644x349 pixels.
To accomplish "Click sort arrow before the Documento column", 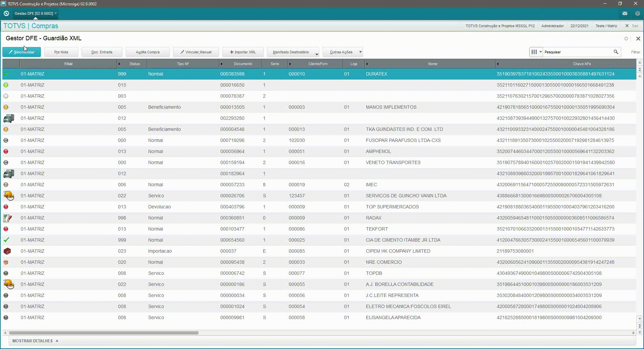I will (222, 64).
